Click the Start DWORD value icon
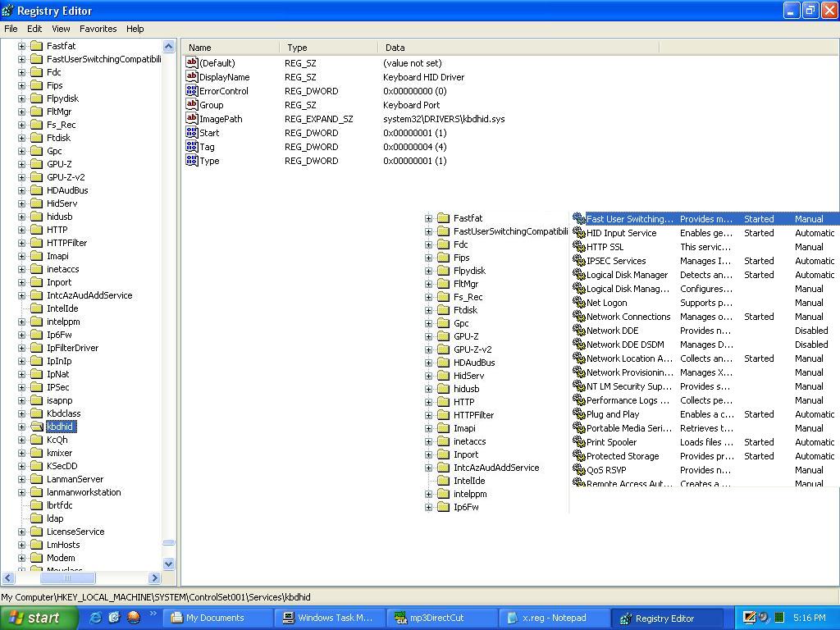Viewport: 840px width, 630px height. click(192, 133)
